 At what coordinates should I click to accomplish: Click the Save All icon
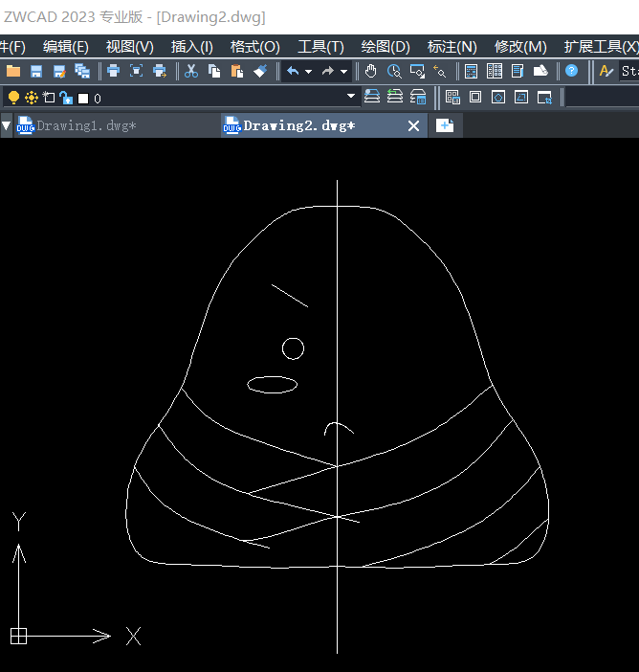coord(82,71)
